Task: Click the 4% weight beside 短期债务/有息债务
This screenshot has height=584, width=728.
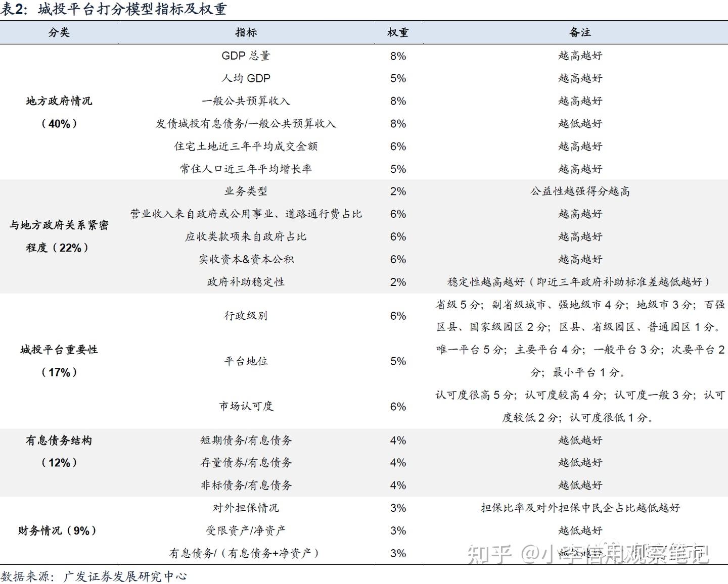Action: [398, 441]
